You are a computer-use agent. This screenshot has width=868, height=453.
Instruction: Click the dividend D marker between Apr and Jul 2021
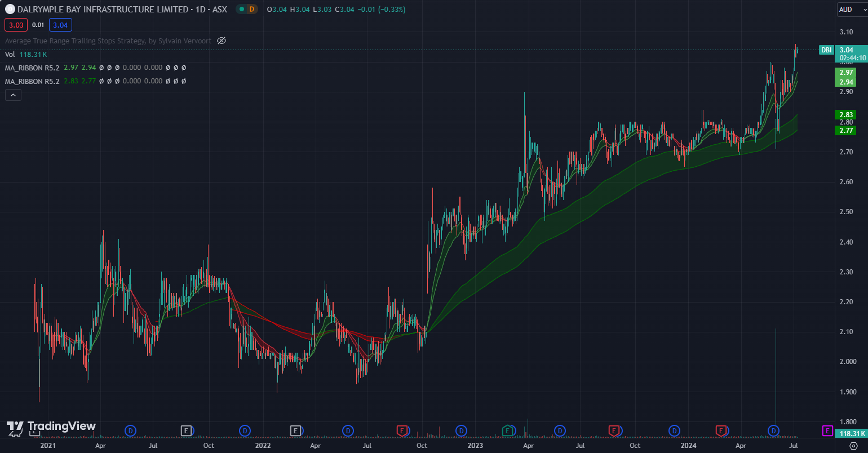(130, 430)
